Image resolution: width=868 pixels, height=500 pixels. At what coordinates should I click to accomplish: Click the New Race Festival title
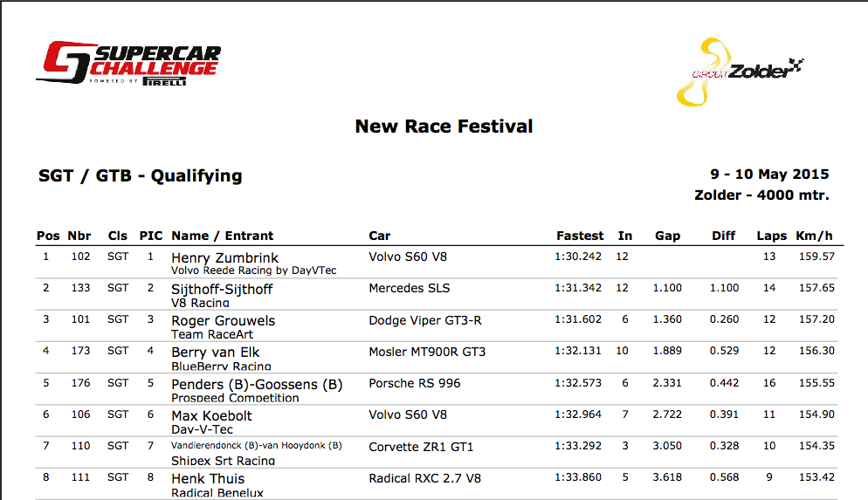click(x=444, y=127)
